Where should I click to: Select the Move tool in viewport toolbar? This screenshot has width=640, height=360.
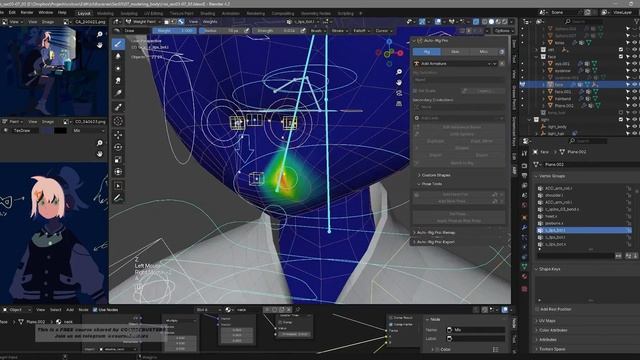118,135
